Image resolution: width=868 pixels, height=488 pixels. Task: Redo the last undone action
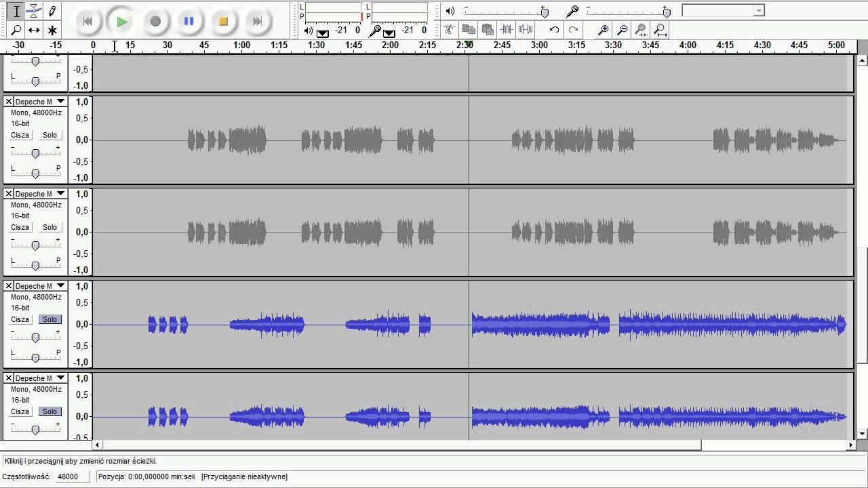click(573, 29)
